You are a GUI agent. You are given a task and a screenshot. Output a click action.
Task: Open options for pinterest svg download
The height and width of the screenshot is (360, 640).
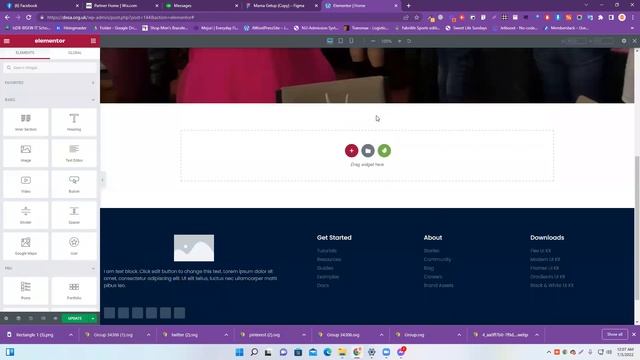click(x=304, y=335)
